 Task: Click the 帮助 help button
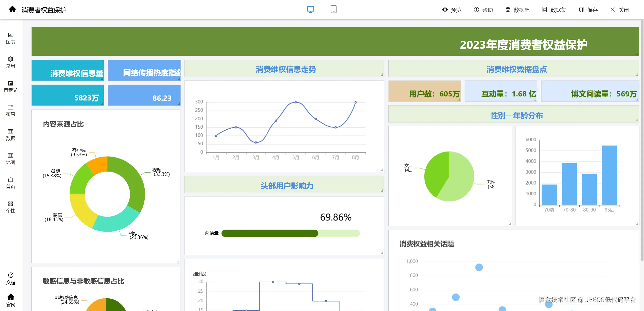click(x=483, y=10)
